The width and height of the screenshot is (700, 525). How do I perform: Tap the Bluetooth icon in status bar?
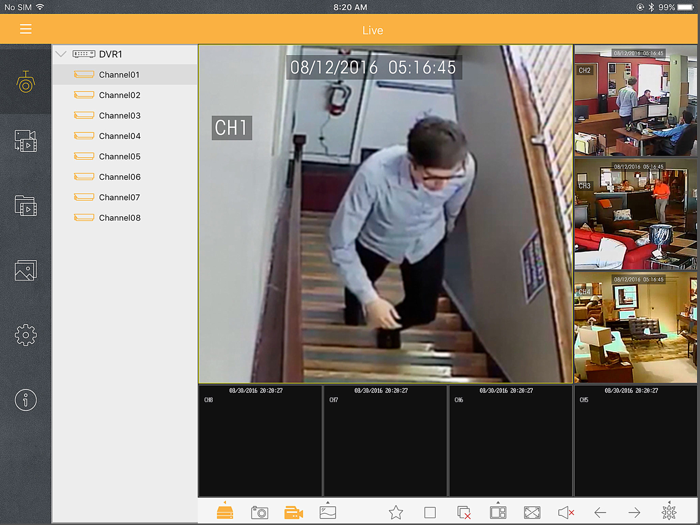(x=651, y=7)
